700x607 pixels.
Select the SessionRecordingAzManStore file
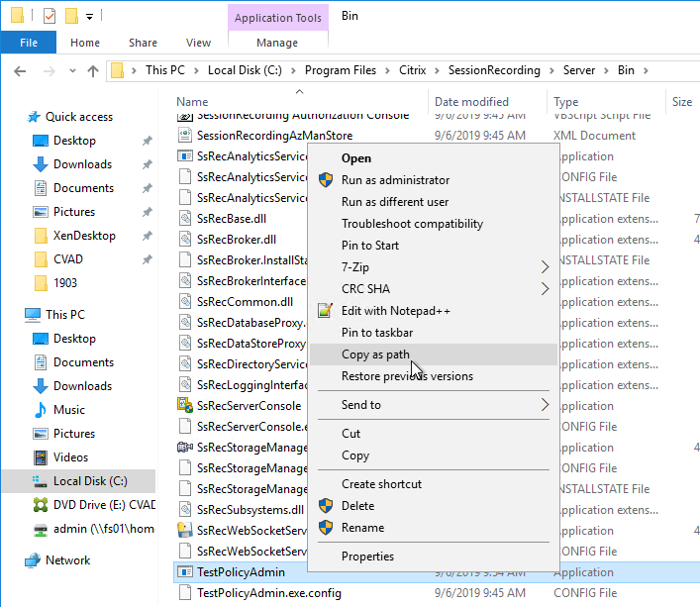[x=274, y=136]
